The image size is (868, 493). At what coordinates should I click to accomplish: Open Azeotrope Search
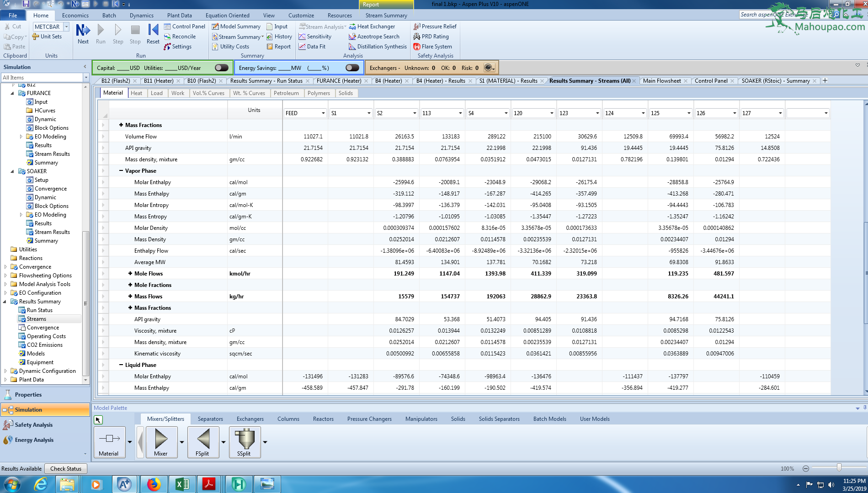374,37
